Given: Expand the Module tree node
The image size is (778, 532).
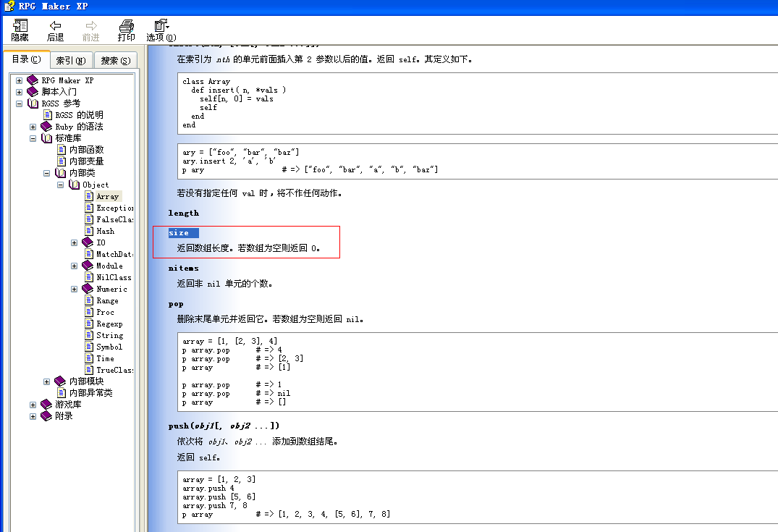Looking at the screenshot, I should [x=75, y=266].
